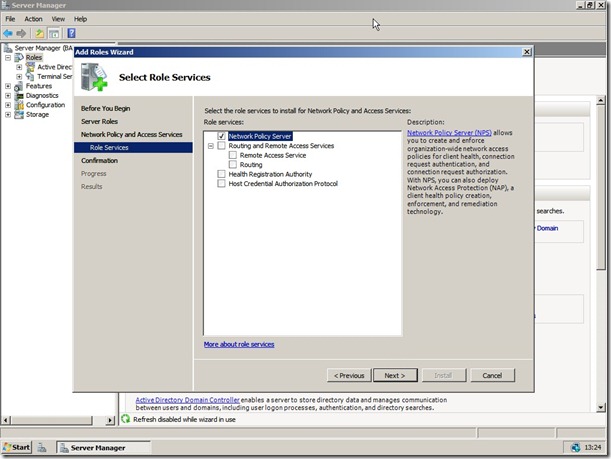Open Network Policy Server (NPS) description link
The image size is (611, 459).
point(449,132)
